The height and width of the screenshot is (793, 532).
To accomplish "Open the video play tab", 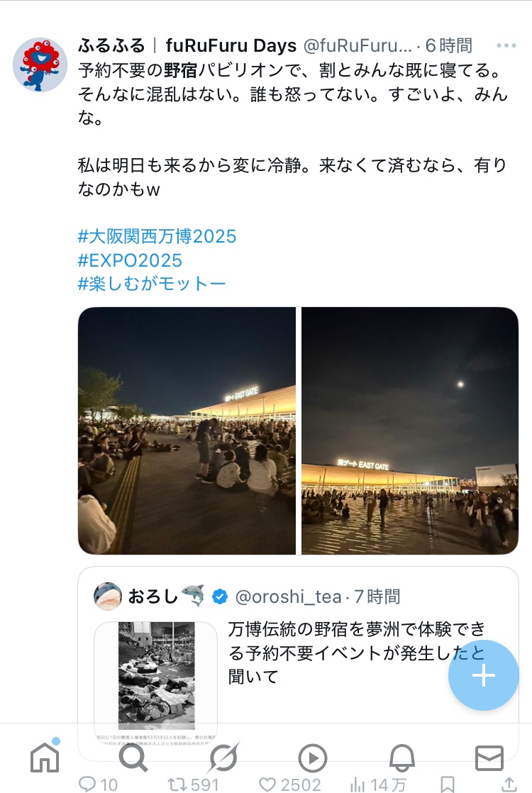I will tap(313, 758).
